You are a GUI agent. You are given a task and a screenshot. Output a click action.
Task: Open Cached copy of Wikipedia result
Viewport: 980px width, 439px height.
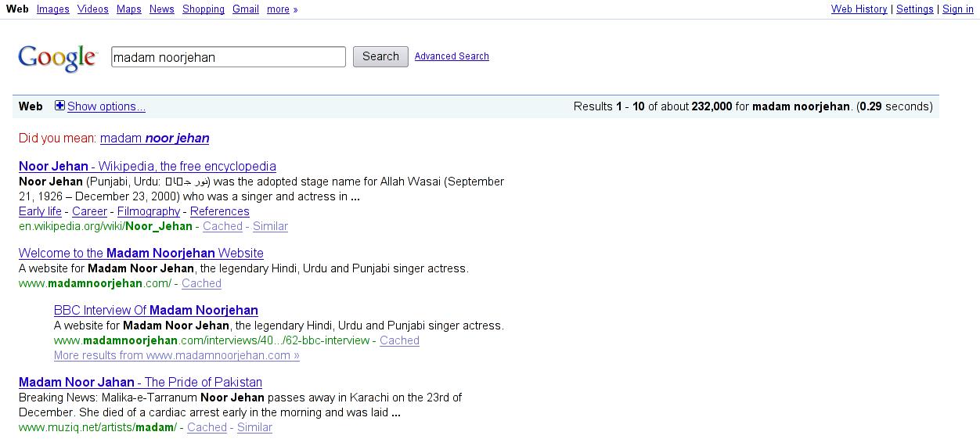coord(222,226)
